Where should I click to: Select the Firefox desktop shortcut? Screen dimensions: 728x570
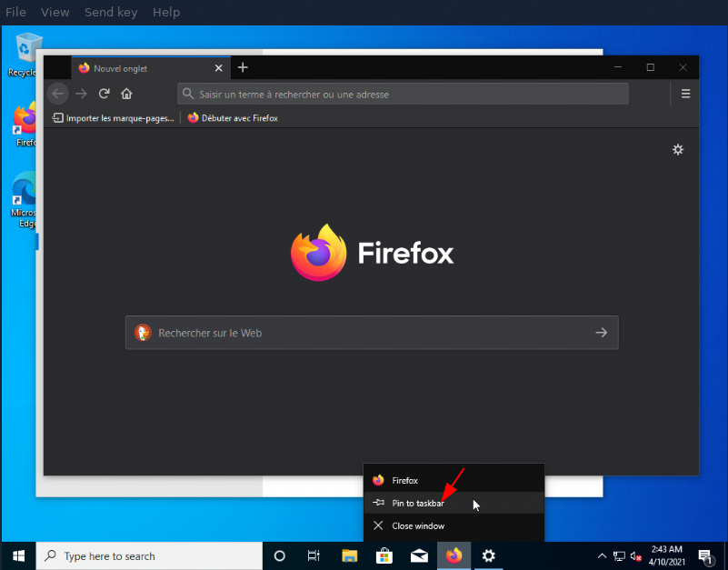[25, 124]
